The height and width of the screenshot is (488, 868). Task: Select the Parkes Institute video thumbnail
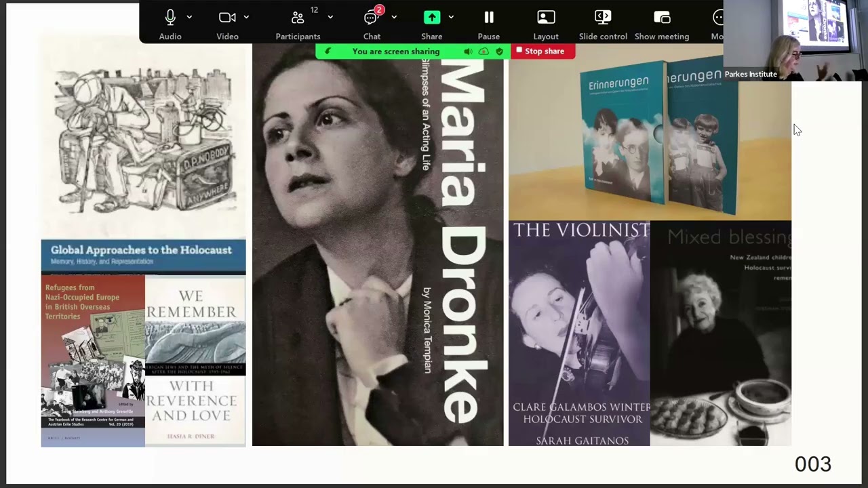click(x=795, y=40)
